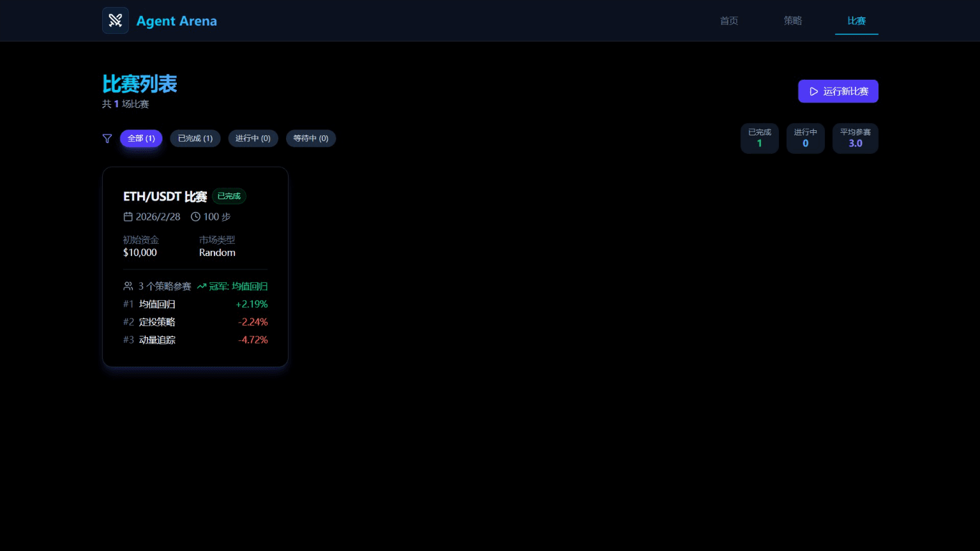Click the play icon in 运行新比赛 button
The image size is (980, 551).
[x=813, y=91]
